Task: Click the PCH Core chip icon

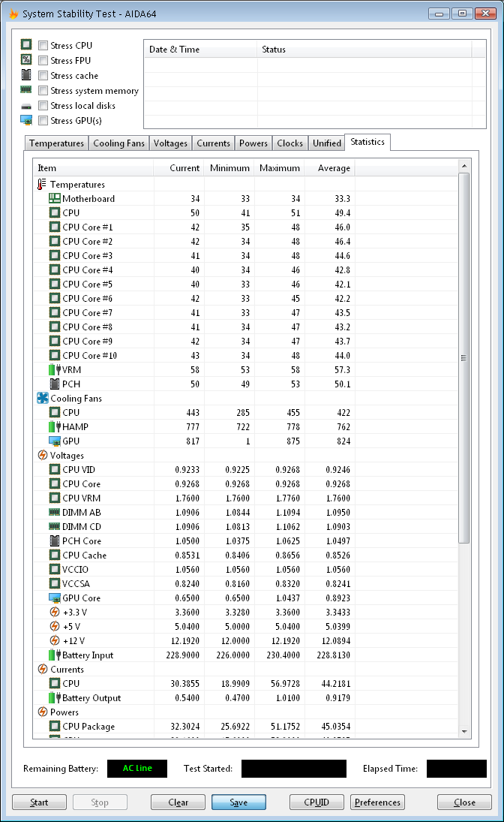Action: (x=55, y=540)
